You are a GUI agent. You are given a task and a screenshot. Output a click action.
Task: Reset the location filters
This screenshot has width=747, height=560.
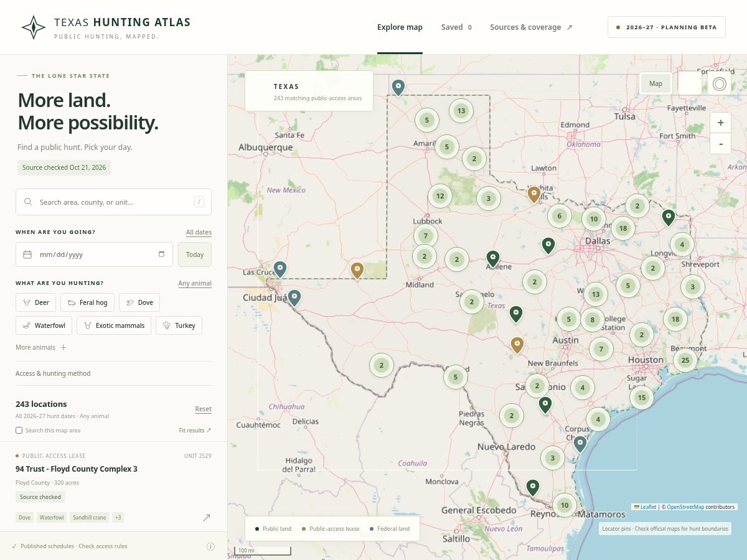[204, 409]
